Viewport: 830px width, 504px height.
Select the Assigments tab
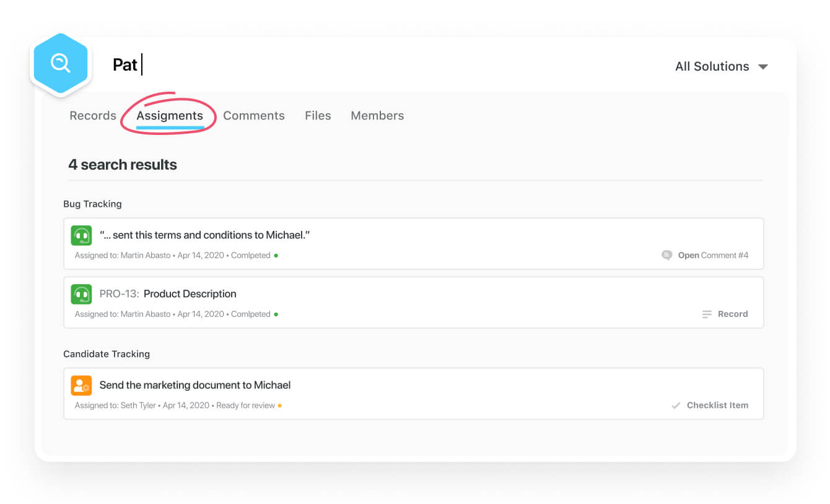point(170,116)
